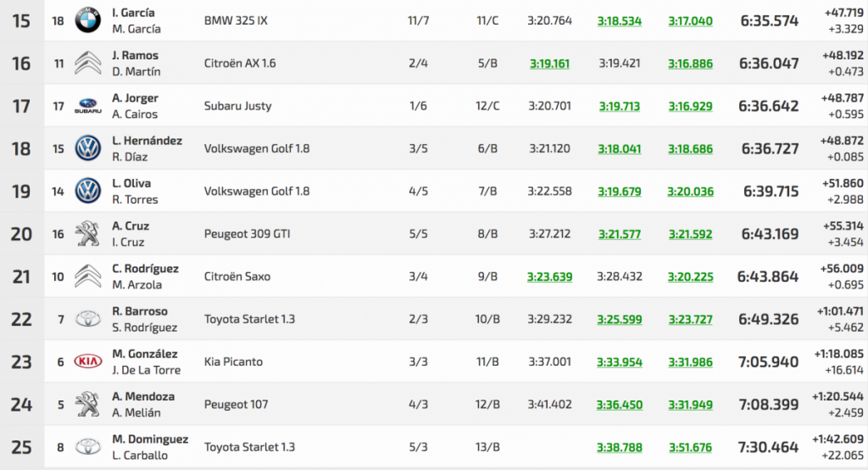The width and height of the screenshot is (868, 470).
Task: Click the Peugeot 309 GTI car name
Action: (x=248, y=234)
